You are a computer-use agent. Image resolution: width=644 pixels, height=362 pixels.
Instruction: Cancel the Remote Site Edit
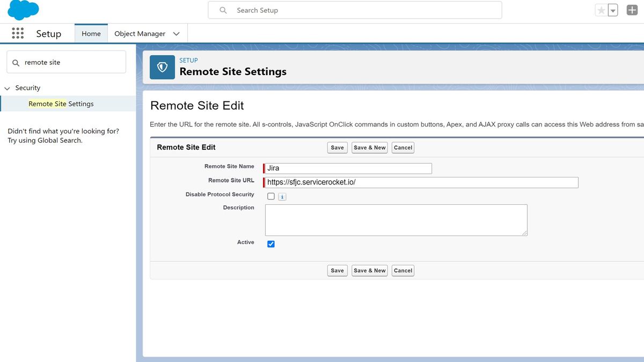click(402, 147)
